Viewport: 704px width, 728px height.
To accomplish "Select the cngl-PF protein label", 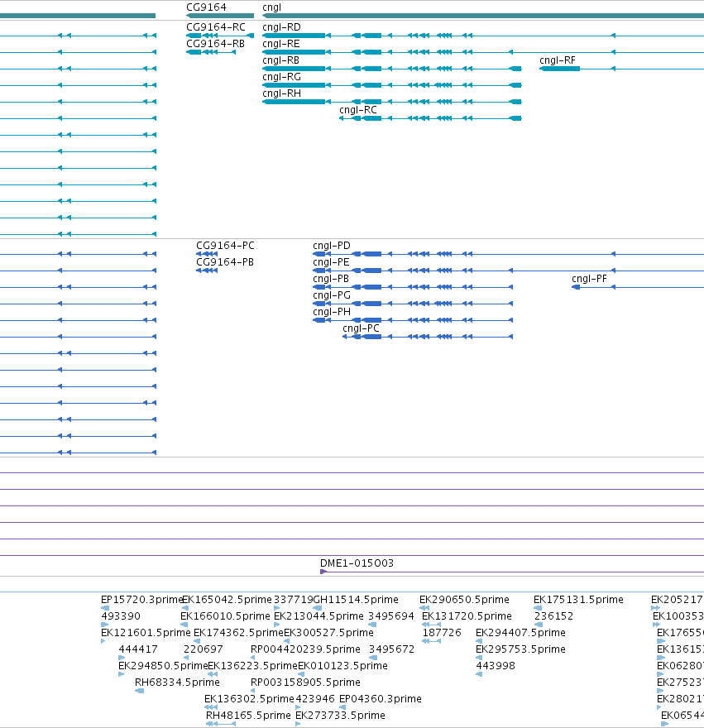I will [589, 279].
